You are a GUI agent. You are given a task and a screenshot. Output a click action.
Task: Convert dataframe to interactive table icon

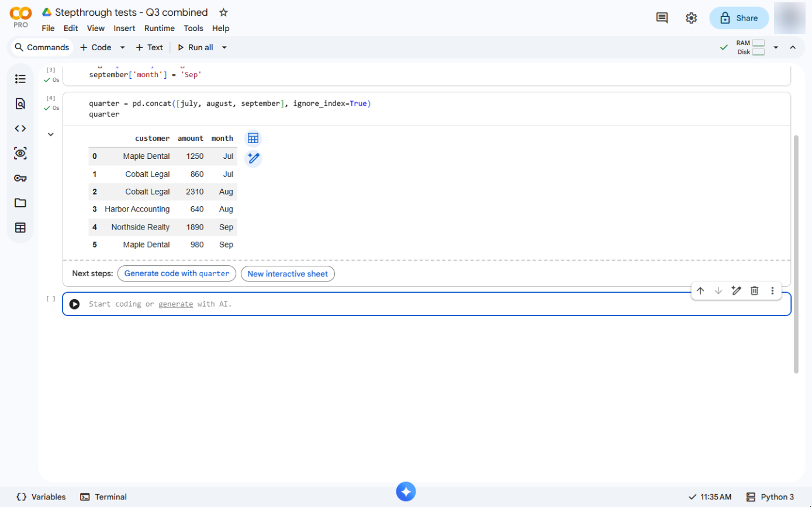point(253,138)
